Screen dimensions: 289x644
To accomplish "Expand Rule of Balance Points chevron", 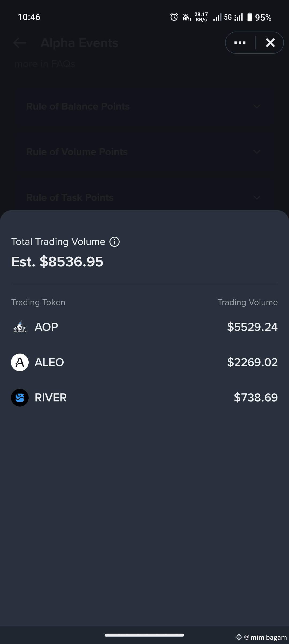I will coord(257,107).
